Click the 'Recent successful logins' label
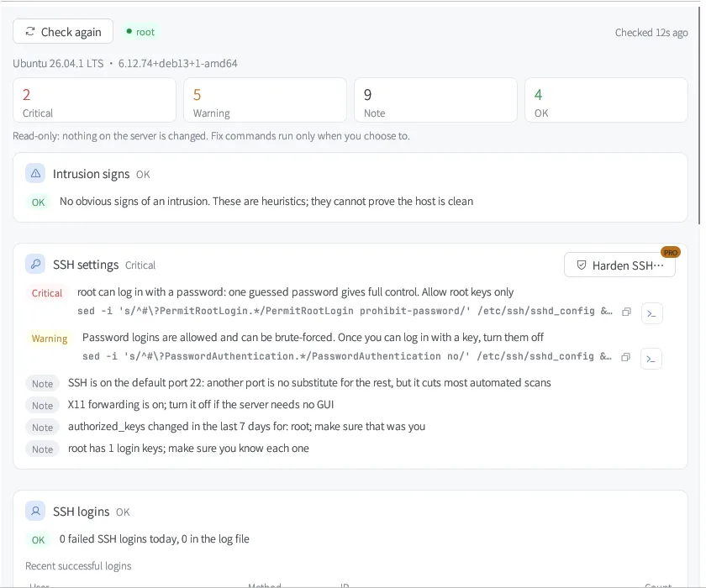 pyautogui.click(x=78, y=566)
